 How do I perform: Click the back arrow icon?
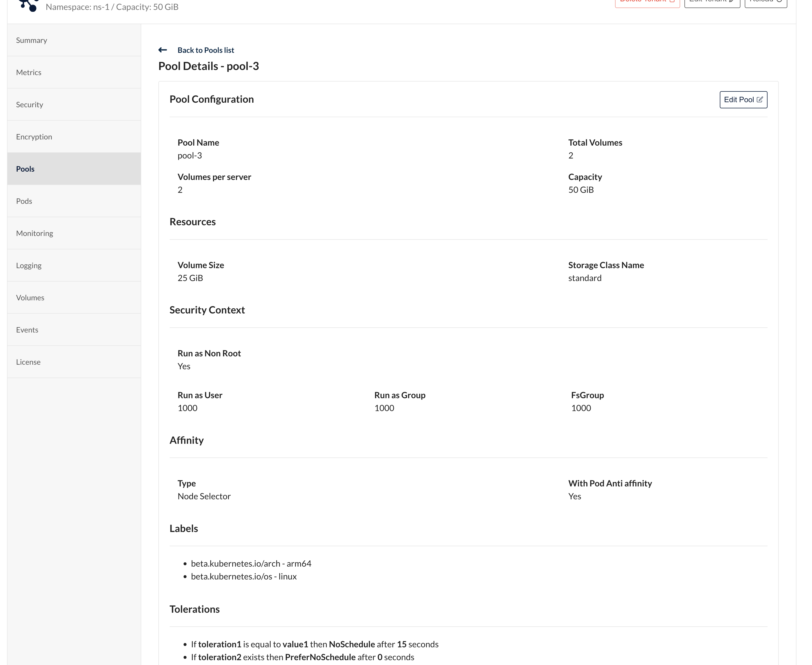pos(163,50)
